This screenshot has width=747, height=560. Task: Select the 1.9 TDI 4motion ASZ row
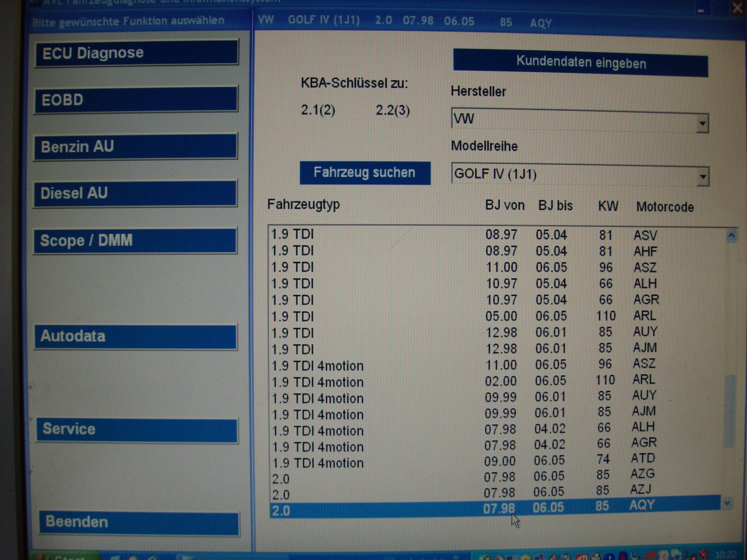(497, 365)
